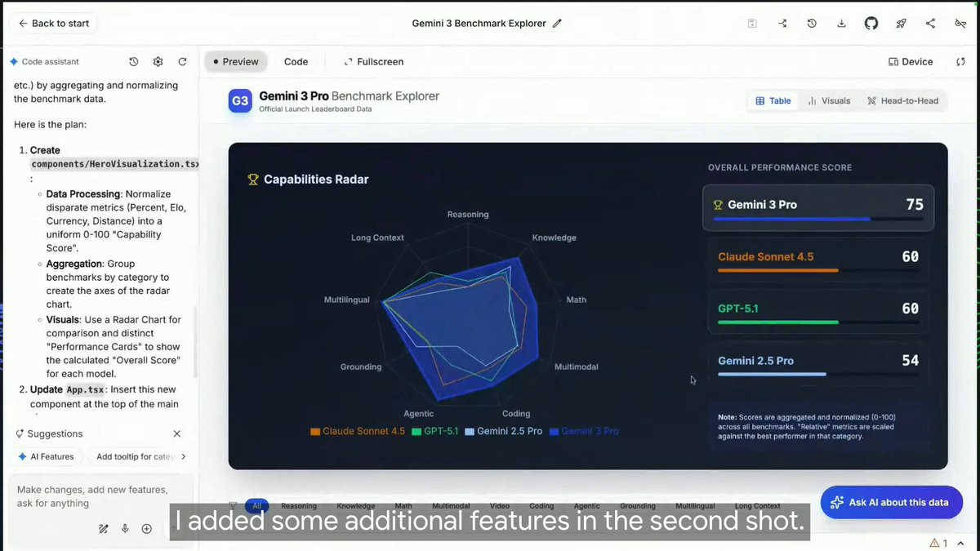Select the Reasoning category filter
980x551 pixels.
298,506
